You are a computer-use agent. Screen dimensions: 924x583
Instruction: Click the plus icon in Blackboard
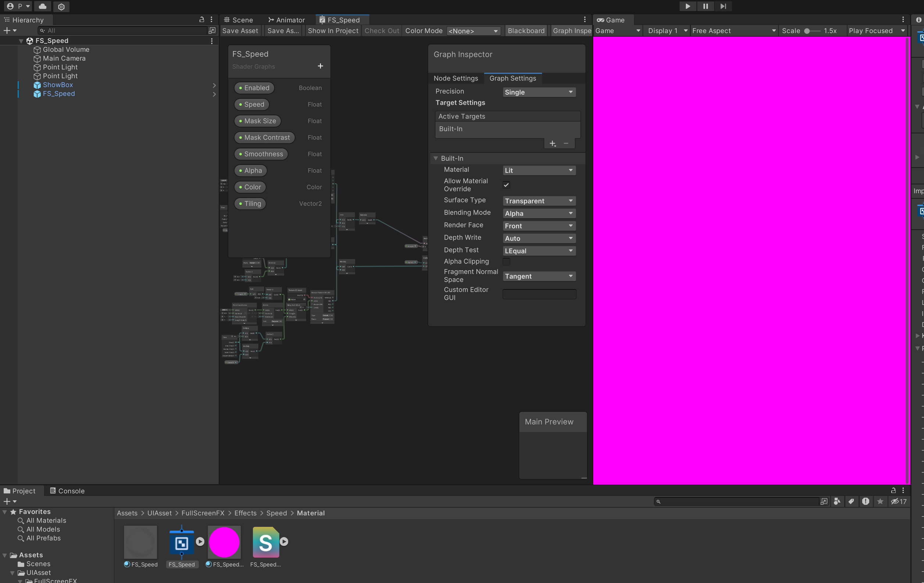pos(320,66)
